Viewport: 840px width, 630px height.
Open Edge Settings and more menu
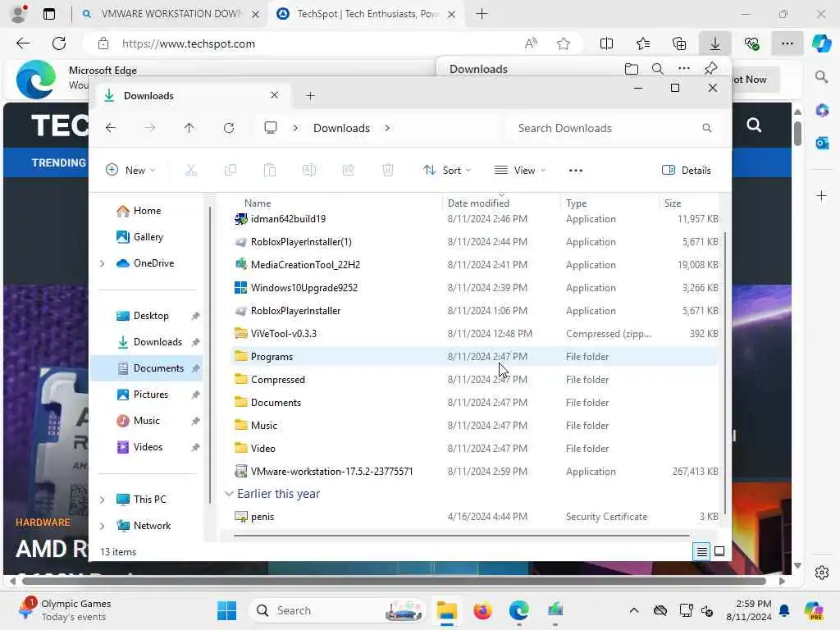click(787, 44)
